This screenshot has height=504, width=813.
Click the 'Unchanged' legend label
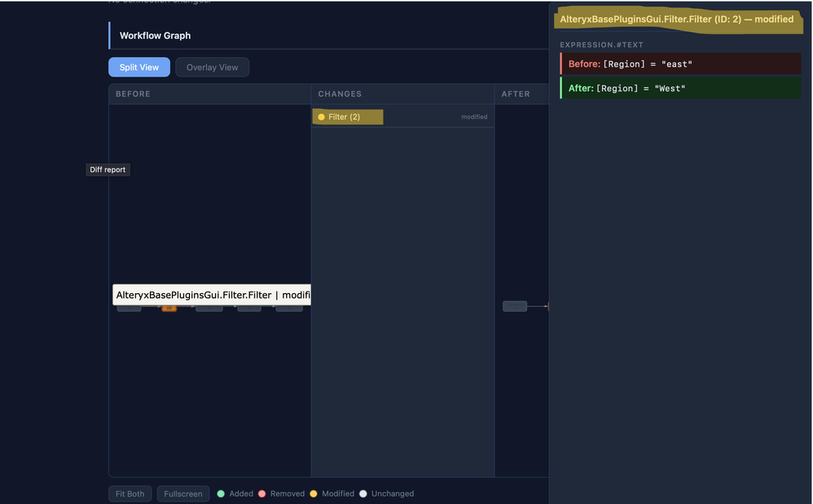pos(393,493)
